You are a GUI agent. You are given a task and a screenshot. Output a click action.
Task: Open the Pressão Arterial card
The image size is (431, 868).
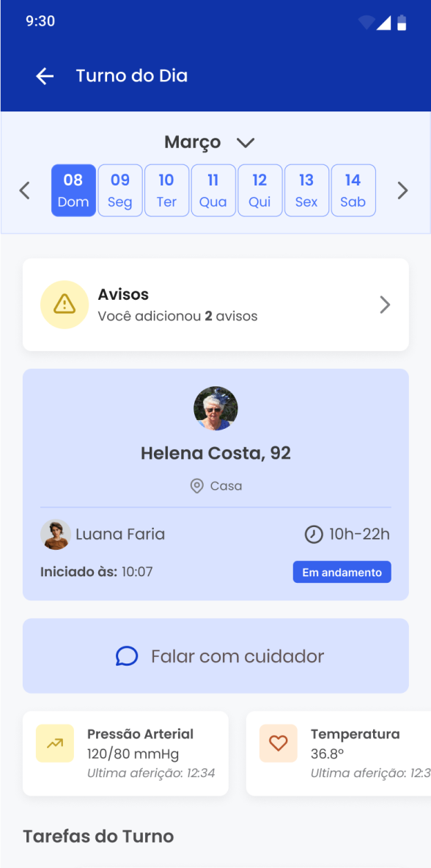tap(125, 754)
